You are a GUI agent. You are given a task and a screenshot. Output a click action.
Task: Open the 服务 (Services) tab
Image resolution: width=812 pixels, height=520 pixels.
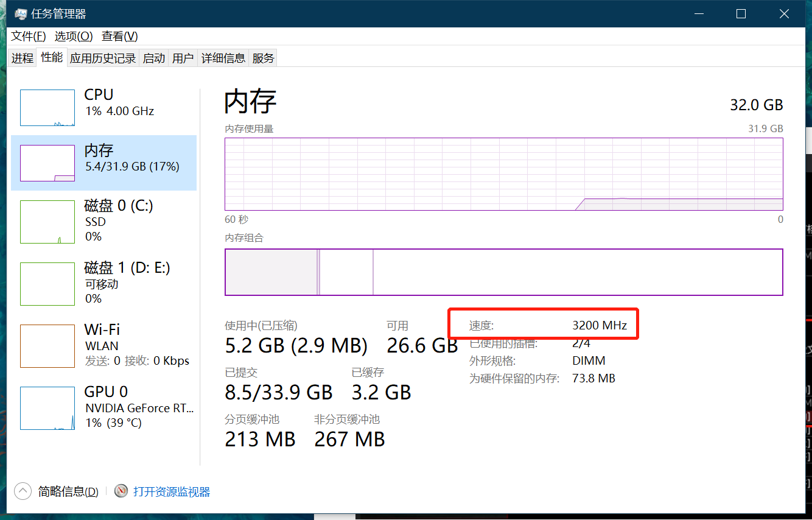tap(262, 57)
